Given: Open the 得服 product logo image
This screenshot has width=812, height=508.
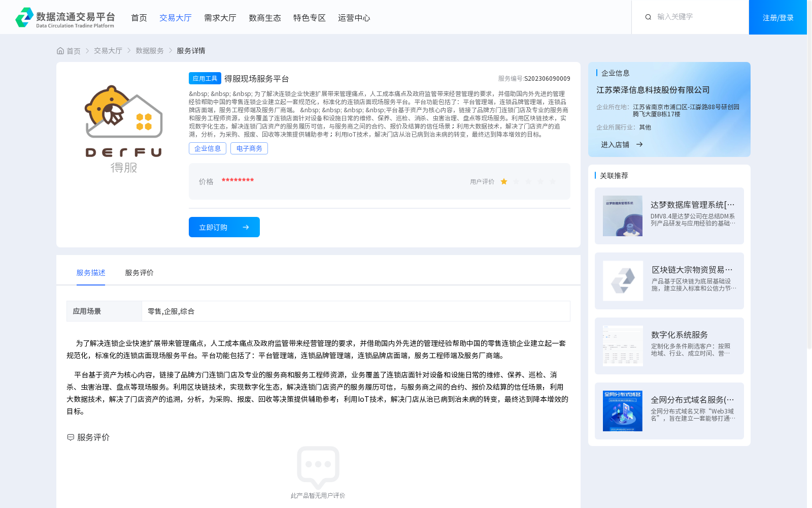Looking at the screenshot, I should pos(124,129).
